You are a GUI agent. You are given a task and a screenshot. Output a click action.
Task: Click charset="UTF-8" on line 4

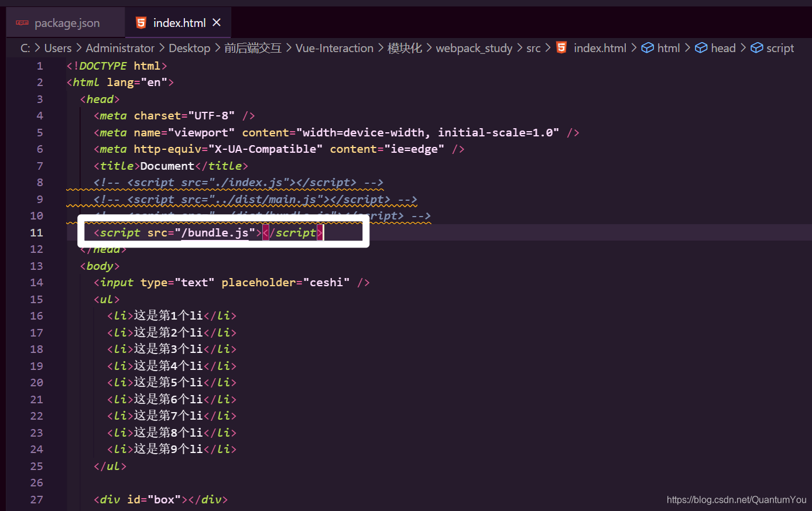pyautogui.click(x=184, y=116)
